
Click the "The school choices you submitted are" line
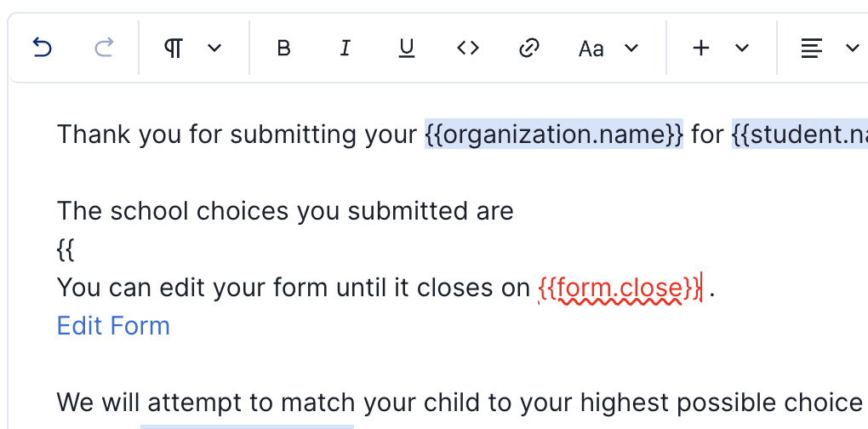pyautogui.click(x=285, y=211)
